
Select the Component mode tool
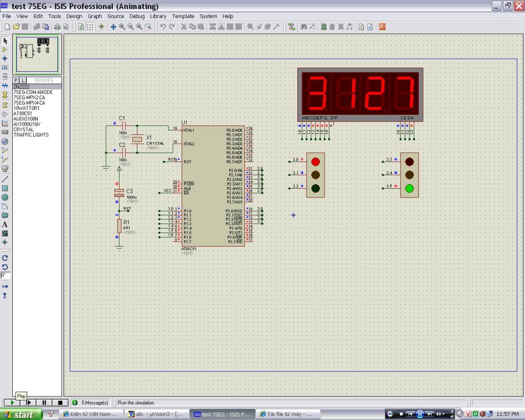pyautogui.click(x=5, y=50)
